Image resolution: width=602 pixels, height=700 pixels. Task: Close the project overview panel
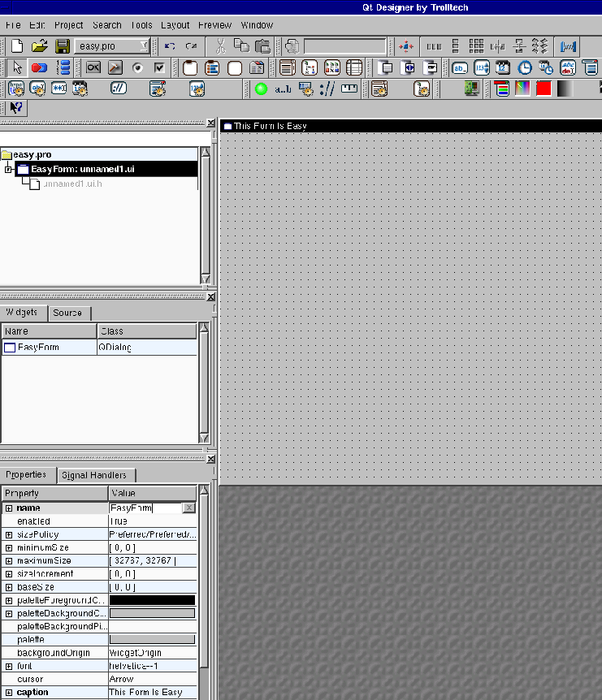[211, 123]
